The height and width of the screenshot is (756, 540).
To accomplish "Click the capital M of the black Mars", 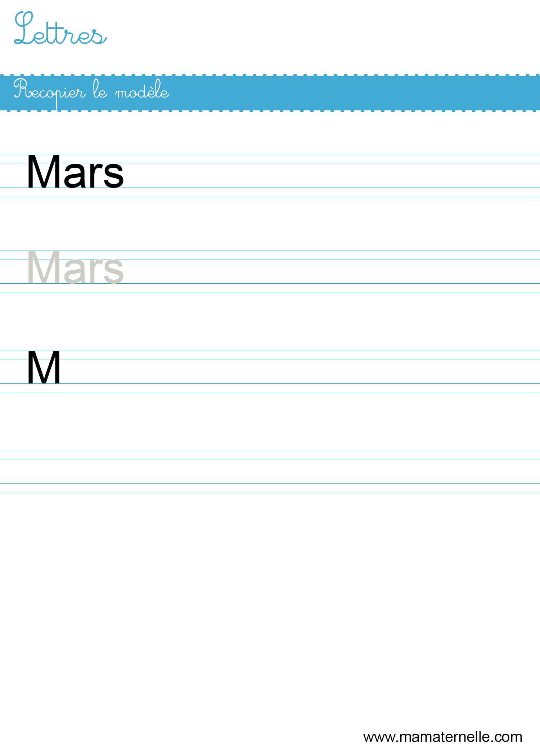I will coord(44,171).
